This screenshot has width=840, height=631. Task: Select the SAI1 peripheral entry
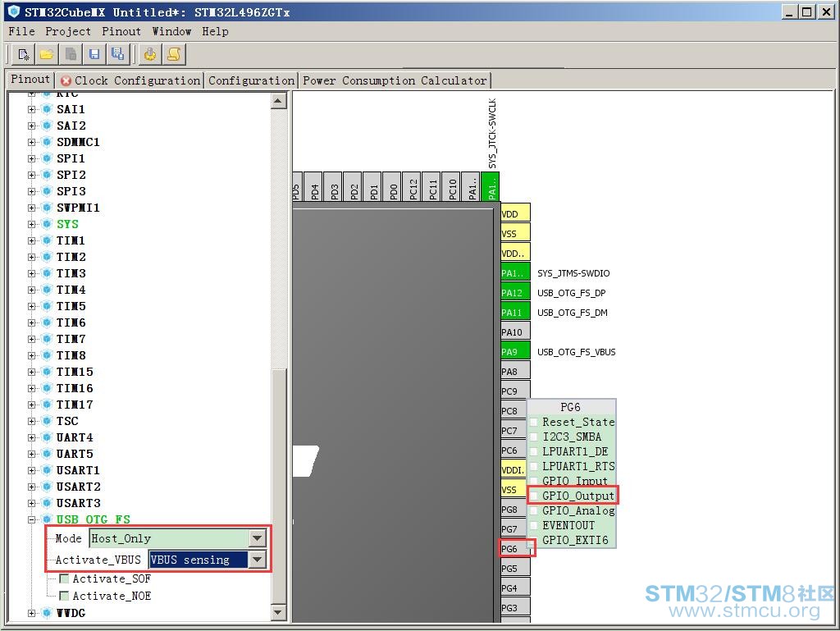point(71,109)
